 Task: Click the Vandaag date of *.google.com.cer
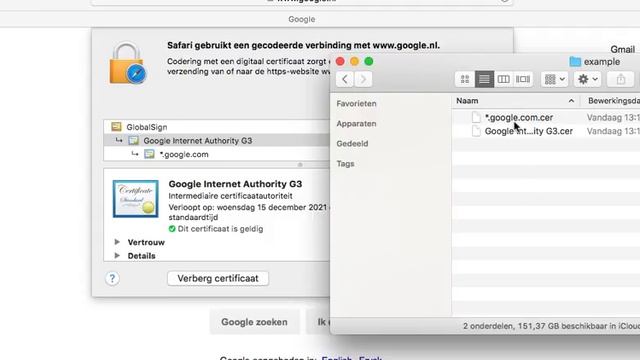613,118
